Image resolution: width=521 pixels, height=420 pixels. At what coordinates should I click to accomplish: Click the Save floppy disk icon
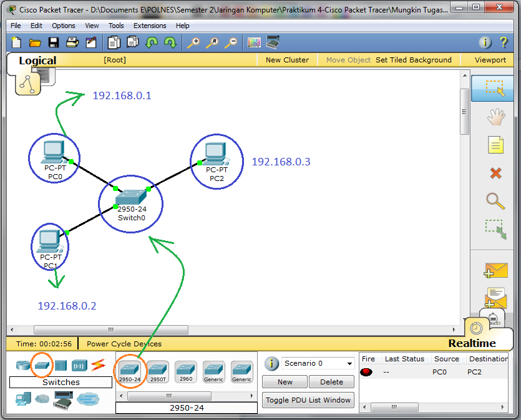[x=54, y=42]
